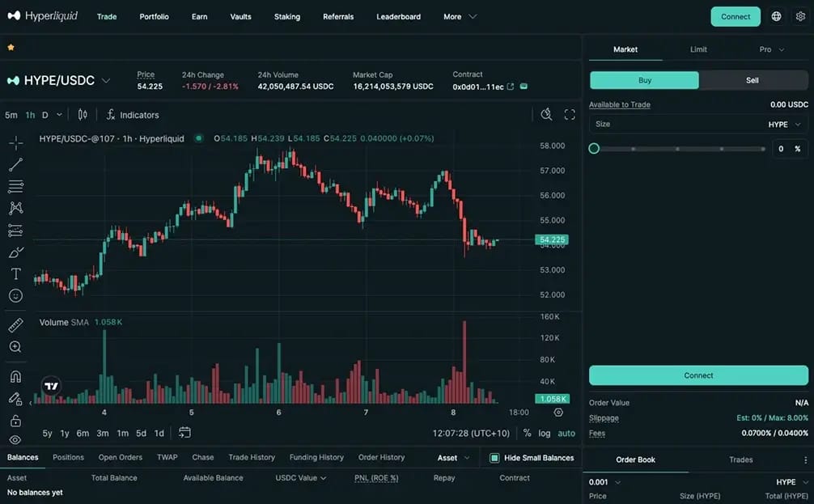The height and width of the screenshot is (504, 814).
Task: Click the favorite star icon
Action: pyautogui.click(x=11, y=47)
